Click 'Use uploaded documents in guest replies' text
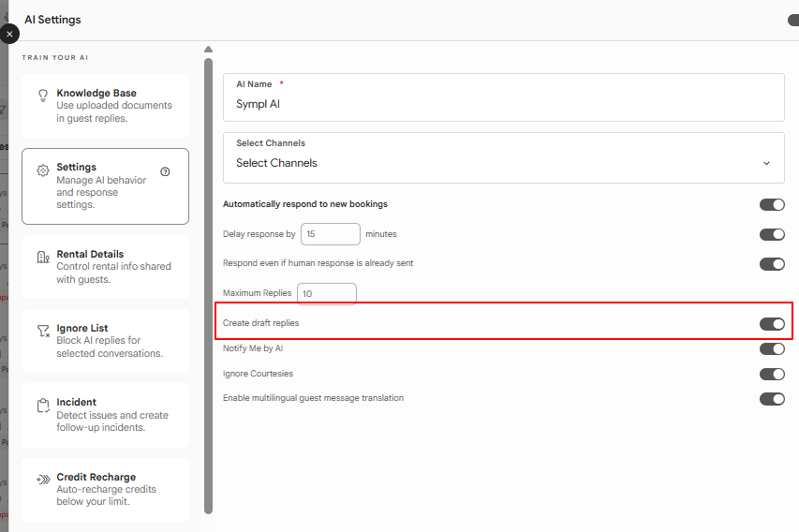Image resolution: width=799 pixels, height=532 pixels. tap(114, 111)
